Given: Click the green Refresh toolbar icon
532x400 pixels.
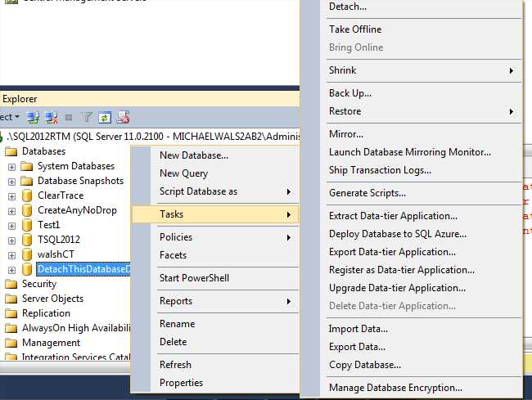Looking at the screenshot, I should (x=105, y=118).
